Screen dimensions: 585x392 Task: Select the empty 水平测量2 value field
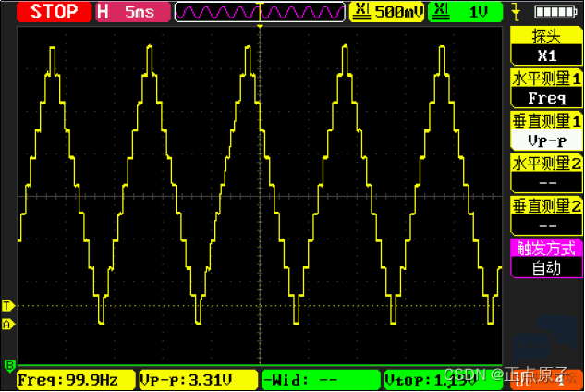pyautogui.click(x=547, y=183)
